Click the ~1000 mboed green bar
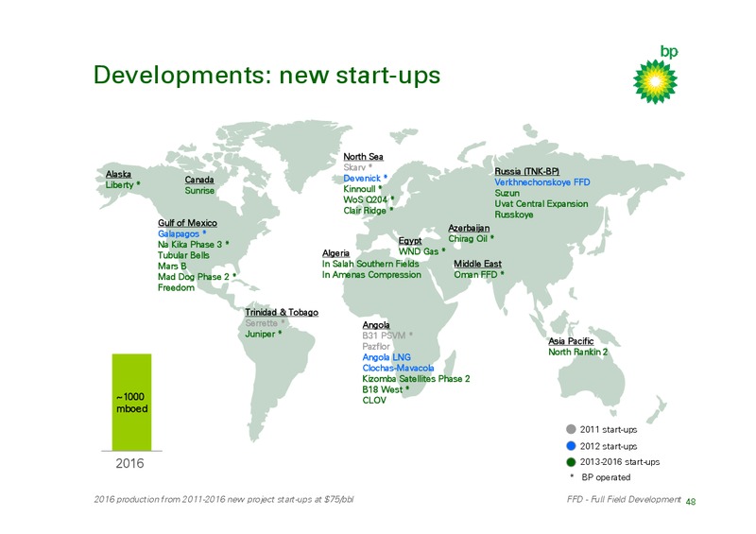This screenshot has height=534, width=756. [131, 403]
